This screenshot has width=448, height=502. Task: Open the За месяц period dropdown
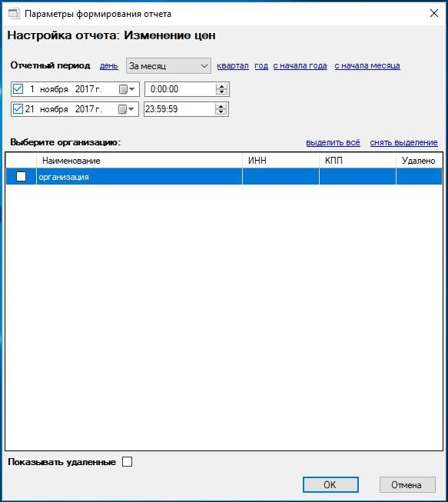(168, 66)
